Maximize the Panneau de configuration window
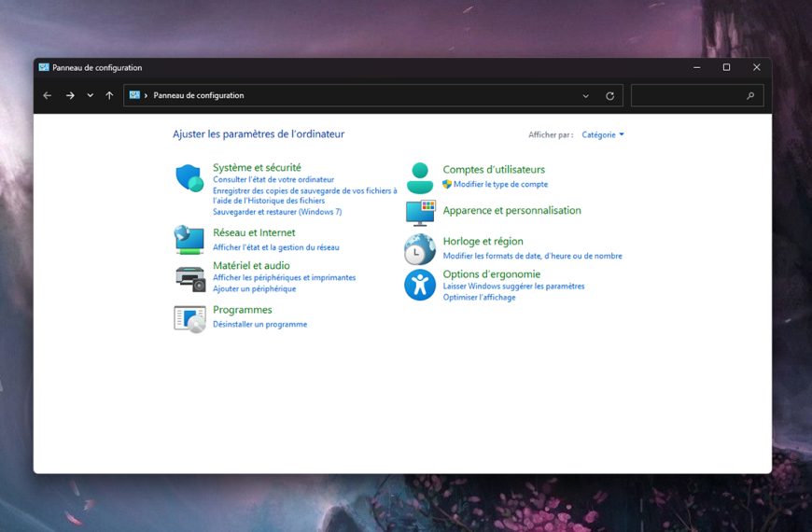This screenshot has width=812, height=532. [x=726, y=67]
